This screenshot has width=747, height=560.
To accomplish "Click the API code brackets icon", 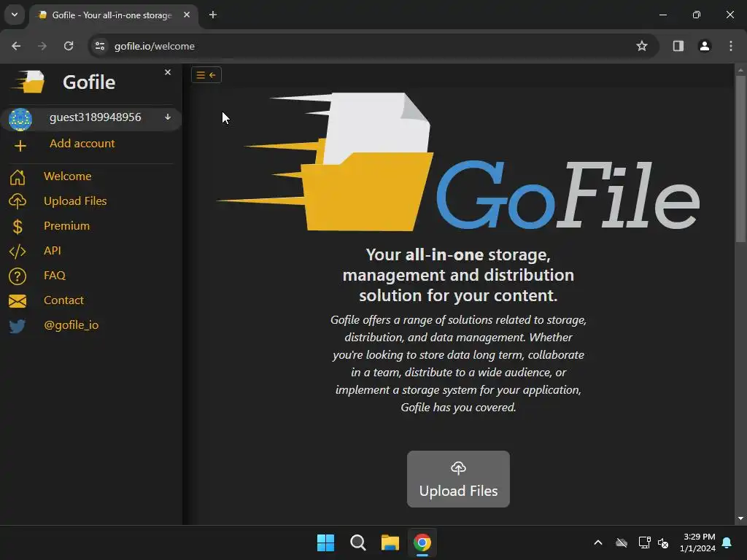I will point(18,252).
